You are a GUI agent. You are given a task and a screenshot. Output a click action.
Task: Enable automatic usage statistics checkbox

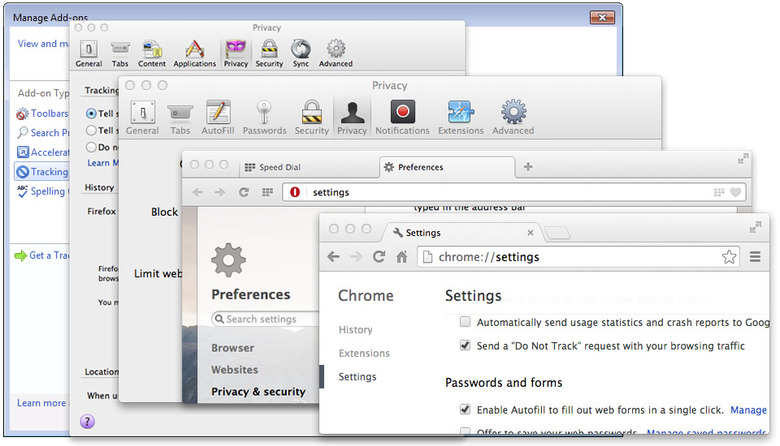point(465,323)
